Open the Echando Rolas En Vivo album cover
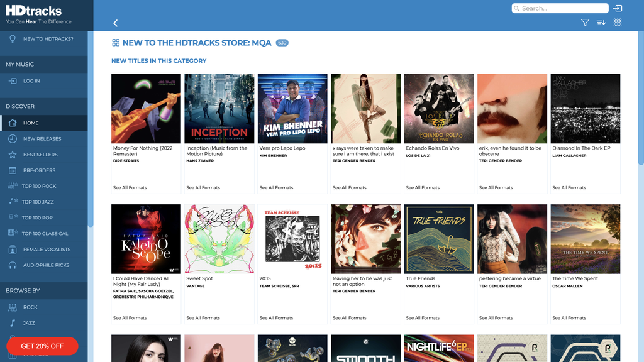 click(x=438, y=108)
